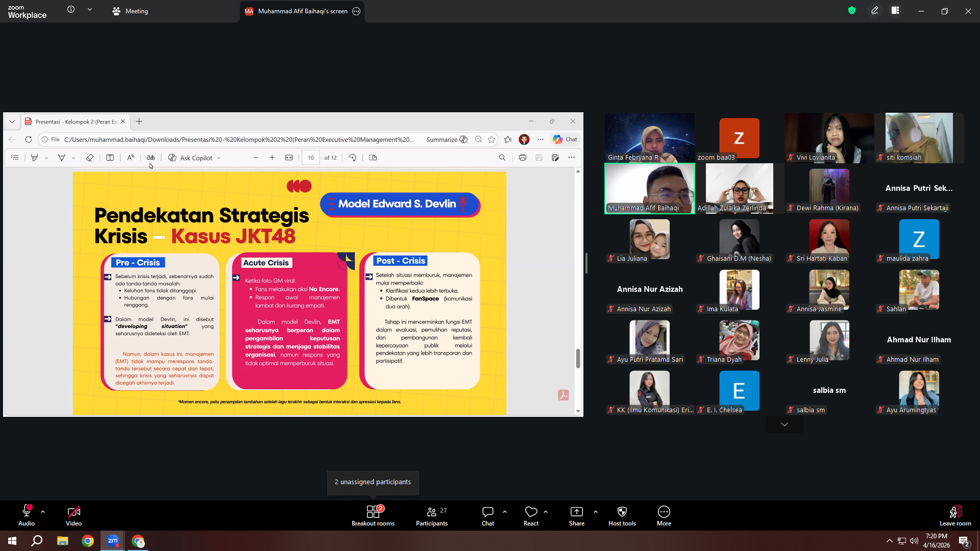This screenshot has width=980, height=551.
Task: Toggle page view layout in PDF
Action: pos(373,158)
